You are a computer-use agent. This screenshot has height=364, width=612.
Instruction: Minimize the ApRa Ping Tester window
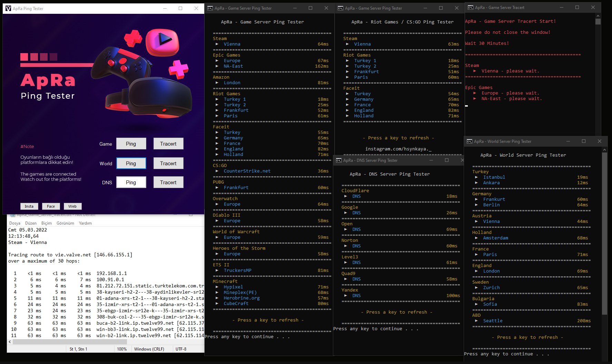165,8
